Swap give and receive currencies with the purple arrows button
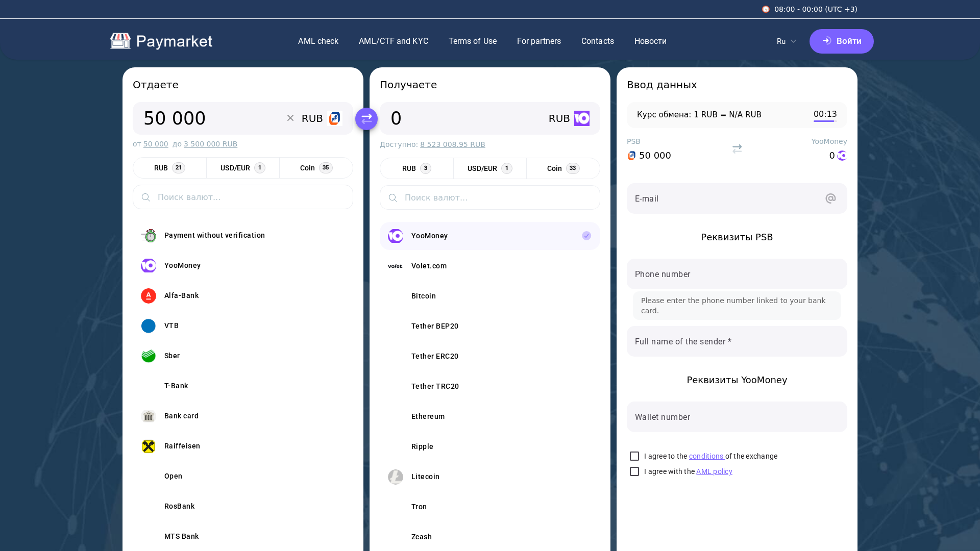 [x=366, y=119]
